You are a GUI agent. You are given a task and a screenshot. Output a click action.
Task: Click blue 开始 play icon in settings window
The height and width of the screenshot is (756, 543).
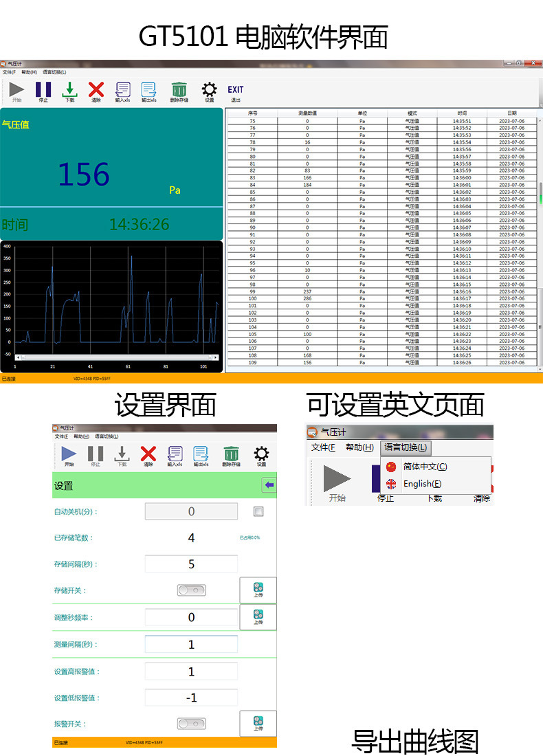tap(69, 453)
